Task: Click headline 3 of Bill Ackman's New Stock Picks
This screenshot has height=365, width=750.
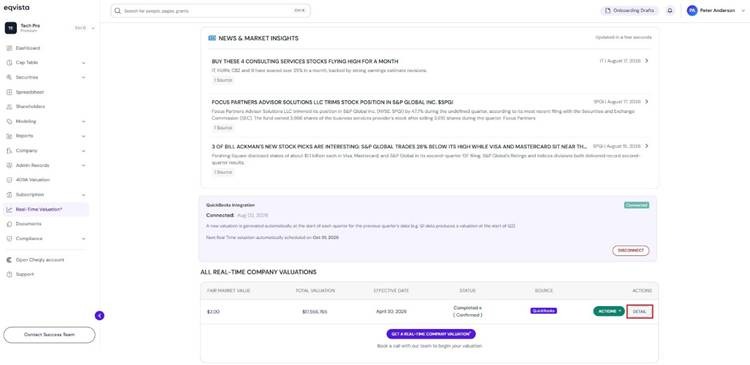Action: [399, 146]
